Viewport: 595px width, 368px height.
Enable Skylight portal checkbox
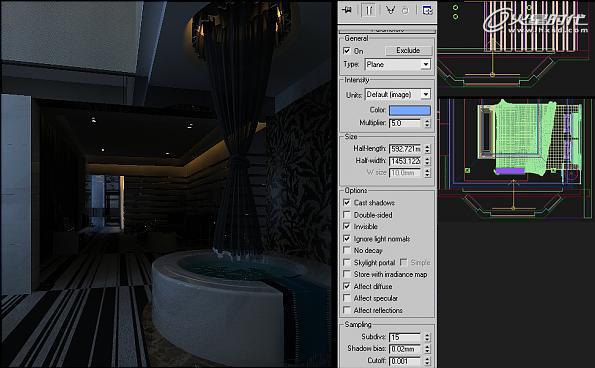tap(347, 262)
